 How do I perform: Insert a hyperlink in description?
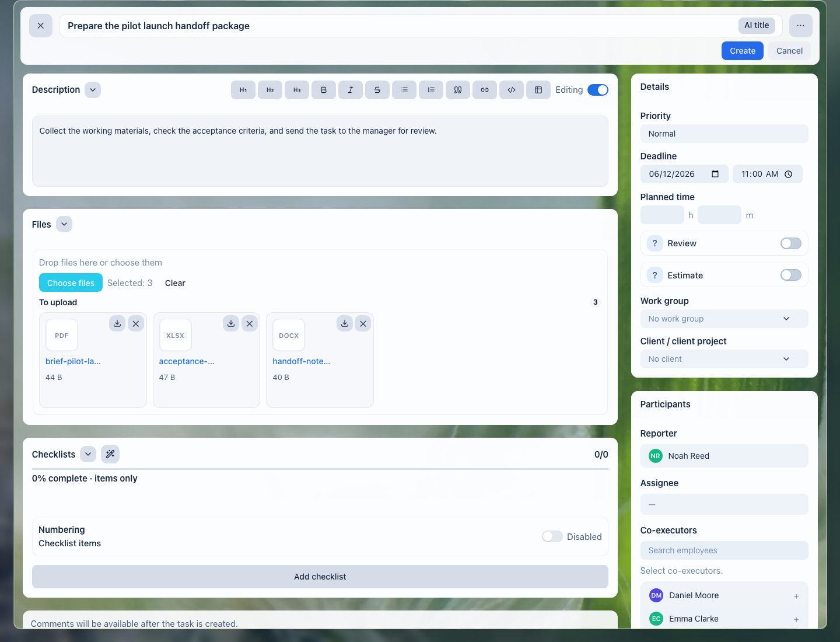pos(485,90)
